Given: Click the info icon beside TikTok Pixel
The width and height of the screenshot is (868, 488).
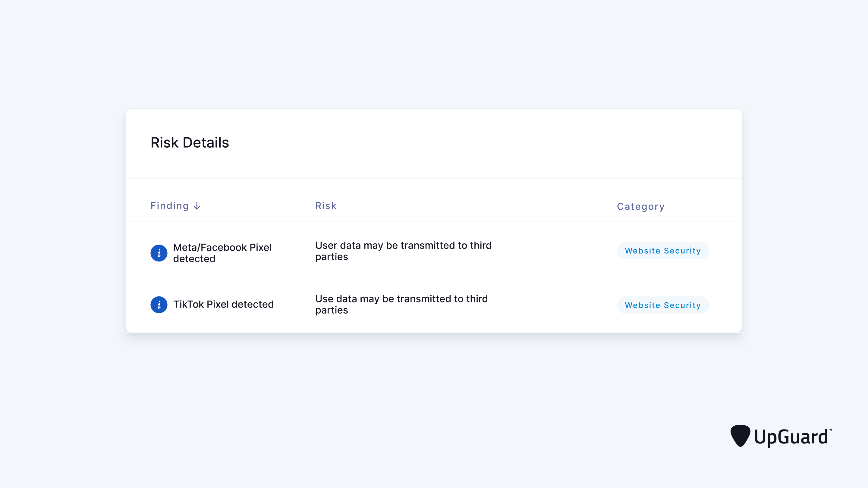Looking at the screenshot, I should coord(159,305).
